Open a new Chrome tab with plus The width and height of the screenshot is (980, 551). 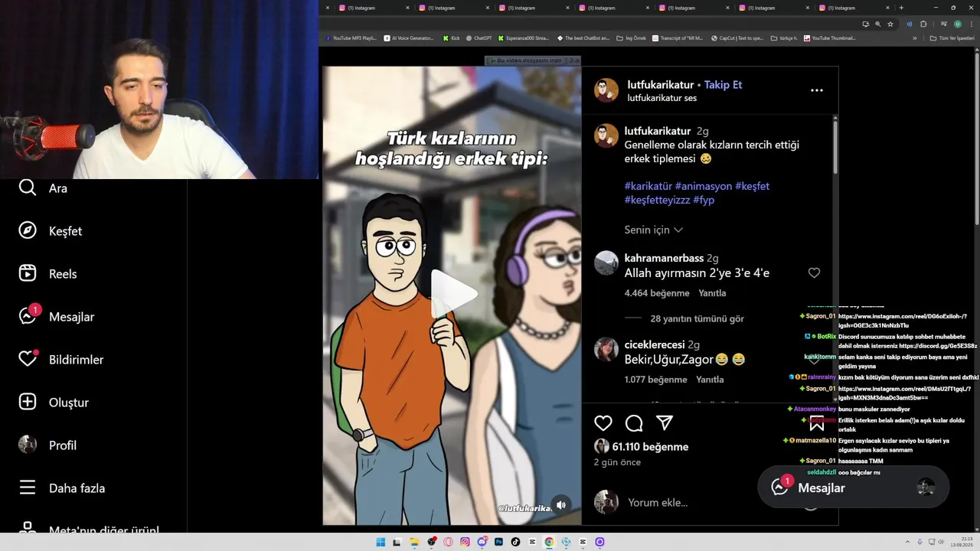click(x=901, y=8)
